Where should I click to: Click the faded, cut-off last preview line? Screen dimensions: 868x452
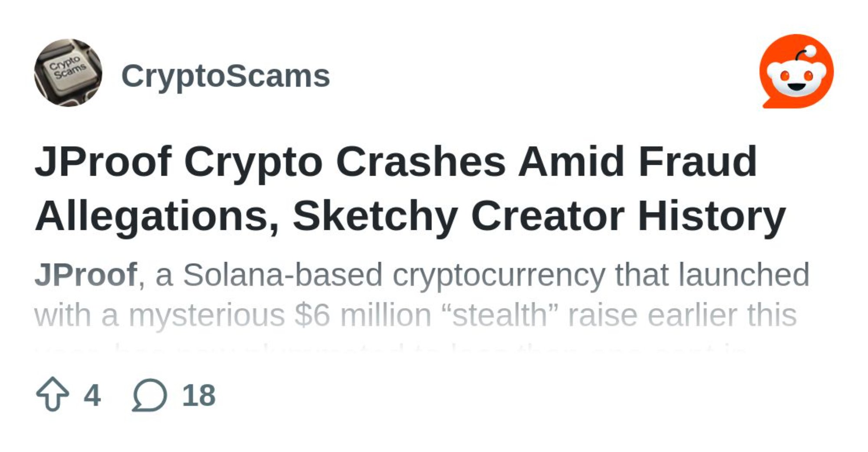[391, 349]
